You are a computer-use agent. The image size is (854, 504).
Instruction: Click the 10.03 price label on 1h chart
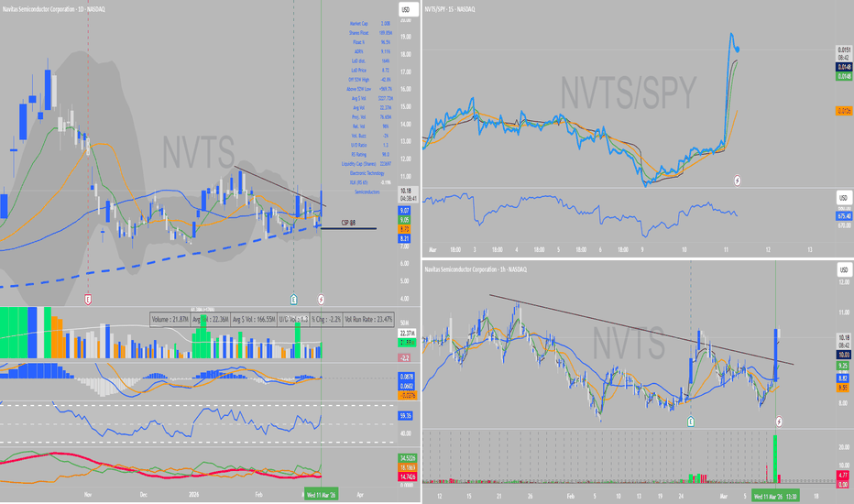[843, 355]
